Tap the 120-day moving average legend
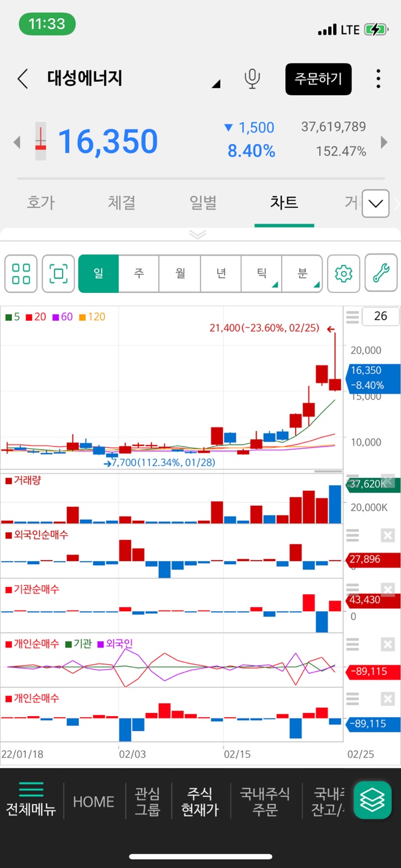Image resolution: width=401 pixels, height=868 pixels. click(92, 316)
